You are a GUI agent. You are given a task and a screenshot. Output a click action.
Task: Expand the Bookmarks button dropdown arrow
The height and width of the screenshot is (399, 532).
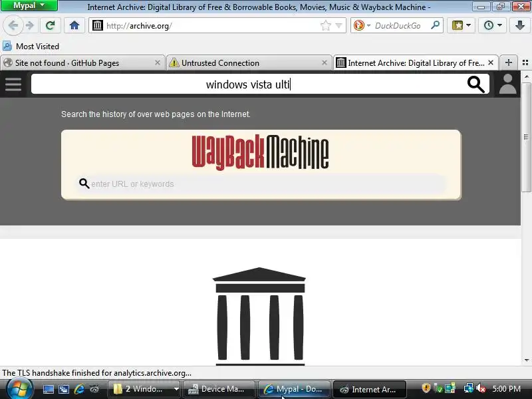(469, 25)
